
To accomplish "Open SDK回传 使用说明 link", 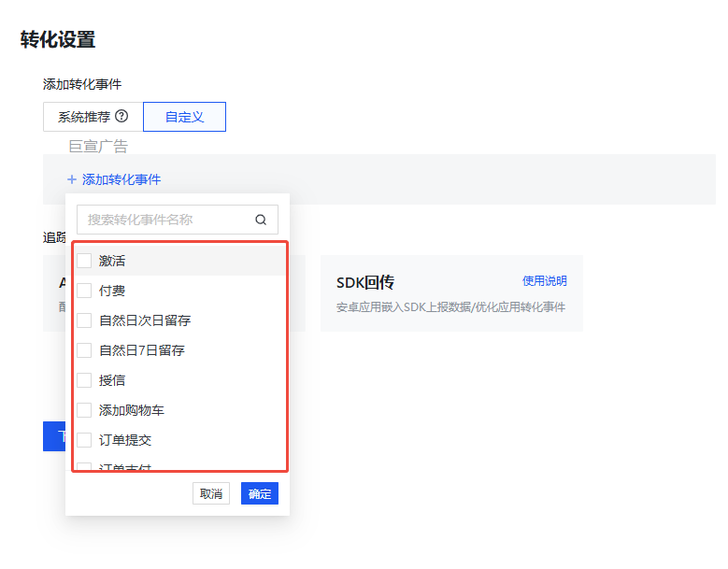I will click(544, 281).
